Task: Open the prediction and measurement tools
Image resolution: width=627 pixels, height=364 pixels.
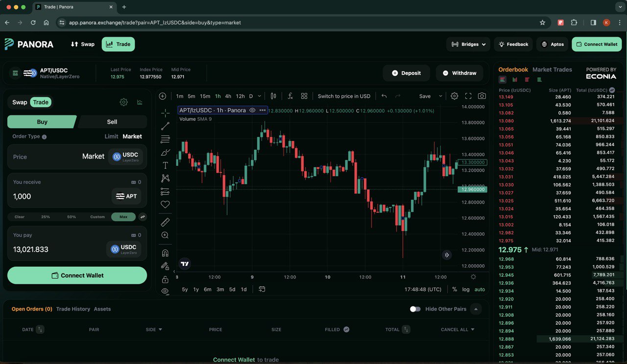Action: pyautogui.click(x=165, y=191)
